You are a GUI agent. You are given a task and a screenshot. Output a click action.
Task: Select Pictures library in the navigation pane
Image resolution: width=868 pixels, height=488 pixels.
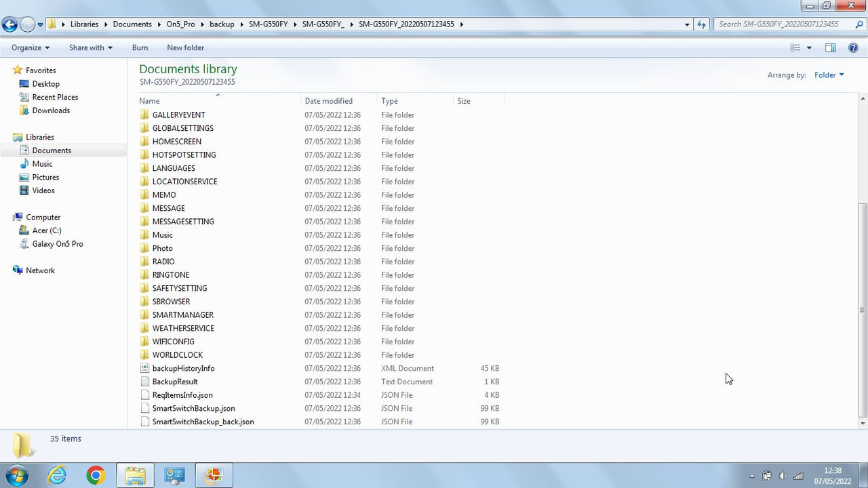[x=45, y=178]
